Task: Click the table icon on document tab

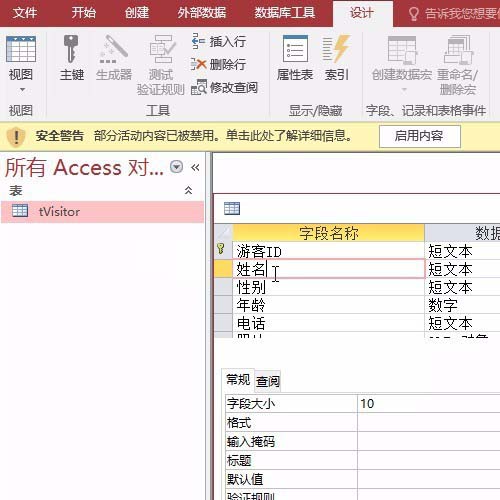Action: 232,208
